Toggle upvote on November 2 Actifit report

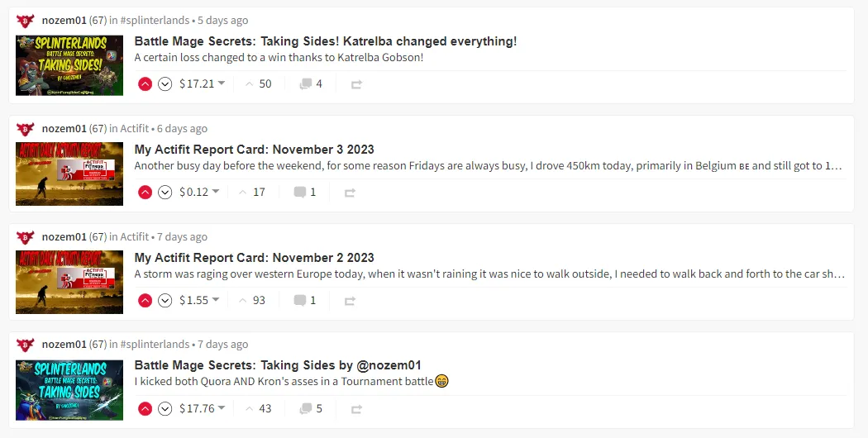(145, 301)
